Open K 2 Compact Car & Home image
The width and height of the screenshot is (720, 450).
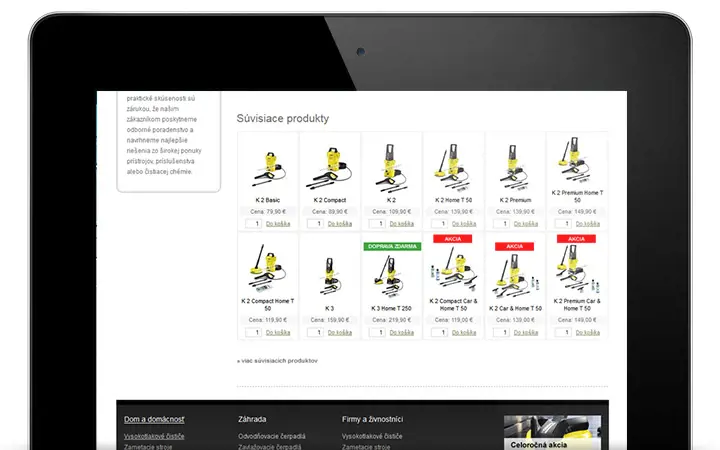453,269
